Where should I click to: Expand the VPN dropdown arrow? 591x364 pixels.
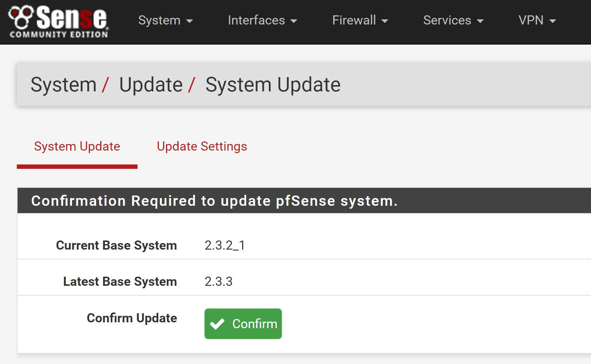click(553, 21)
